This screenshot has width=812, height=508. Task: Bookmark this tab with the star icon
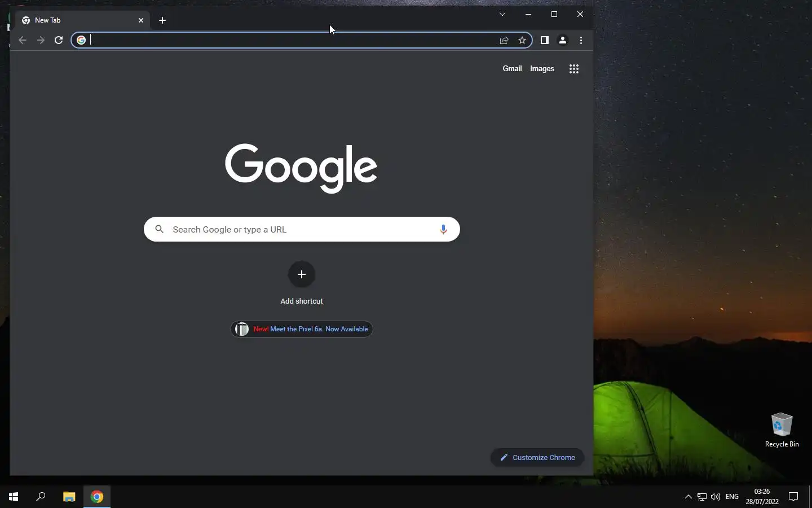click(522, 40)
